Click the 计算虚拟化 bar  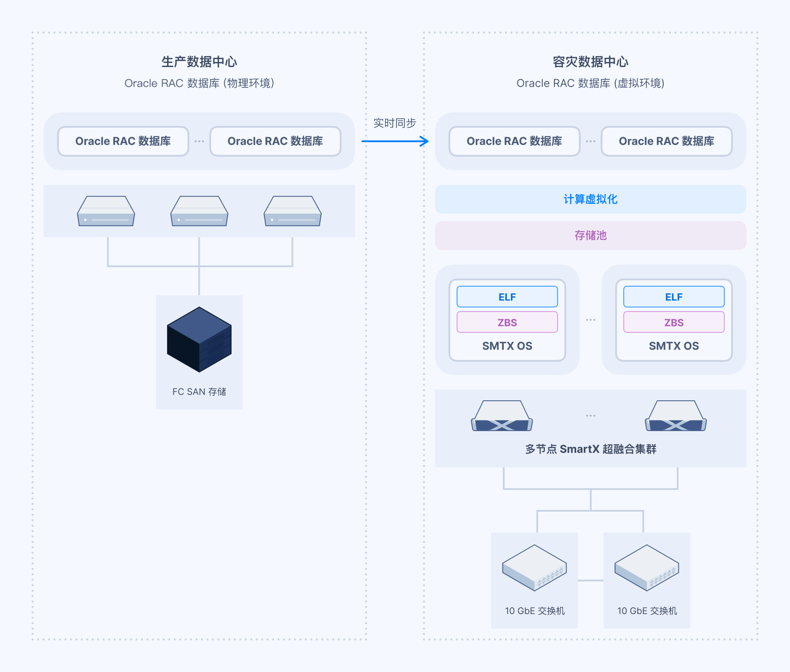tap(591, 199)
